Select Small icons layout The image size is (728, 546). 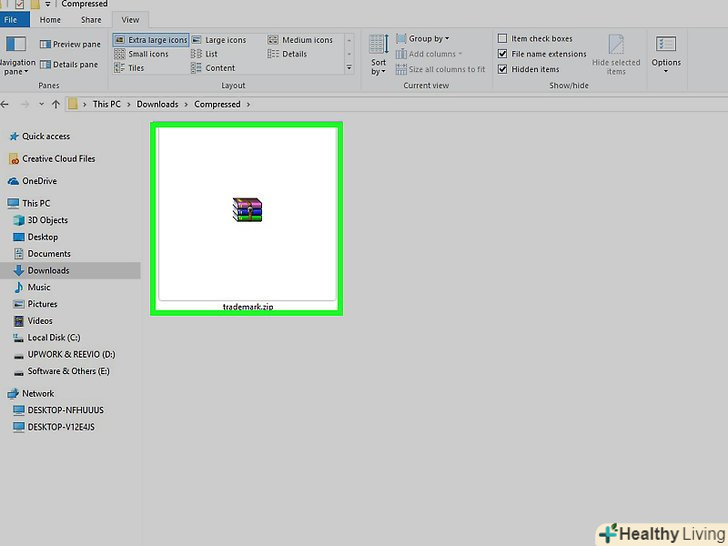[141, 54]
